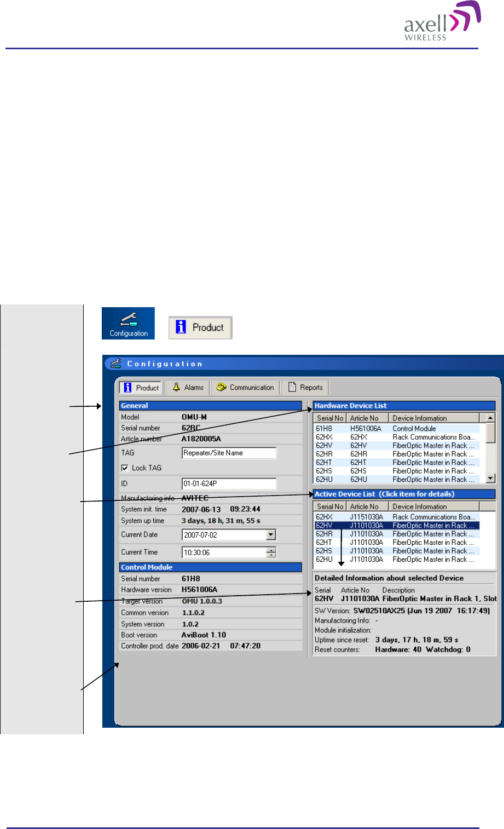Click Model value OMU-M

tap(194, 417)
